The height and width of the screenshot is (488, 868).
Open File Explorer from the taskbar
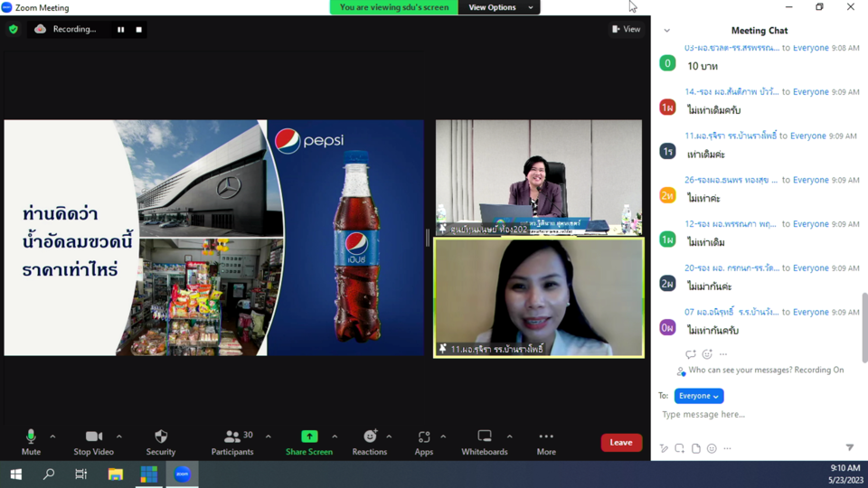[115, 474]
